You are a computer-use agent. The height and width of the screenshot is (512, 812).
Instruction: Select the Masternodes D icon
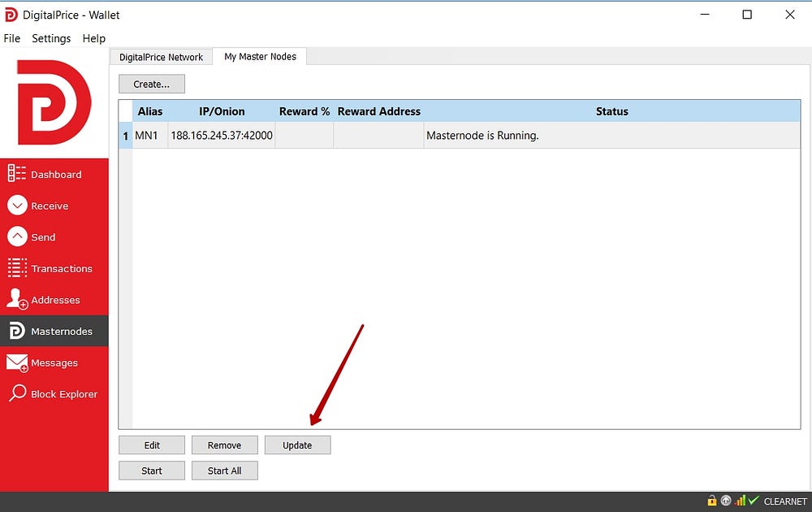coord(16,331)
